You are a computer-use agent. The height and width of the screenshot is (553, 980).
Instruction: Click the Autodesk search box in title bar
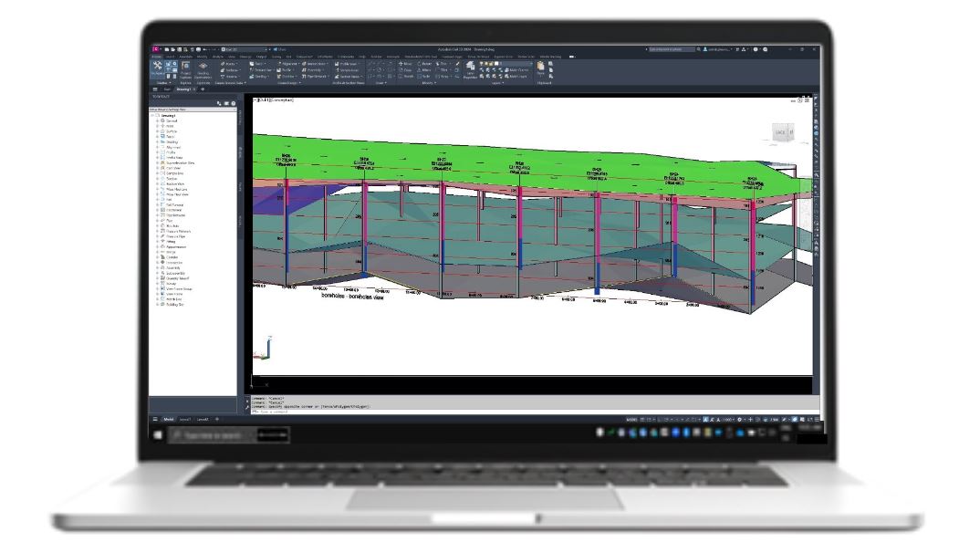click(671, 48)
